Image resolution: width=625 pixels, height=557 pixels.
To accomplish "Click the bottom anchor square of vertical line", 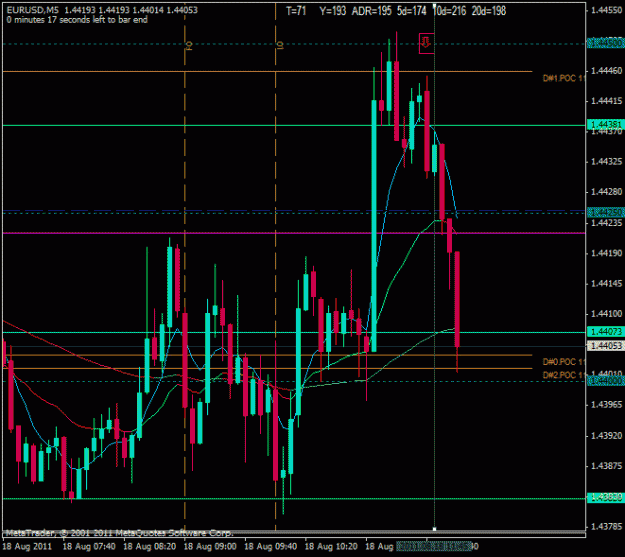I will [x=434, y=529].
